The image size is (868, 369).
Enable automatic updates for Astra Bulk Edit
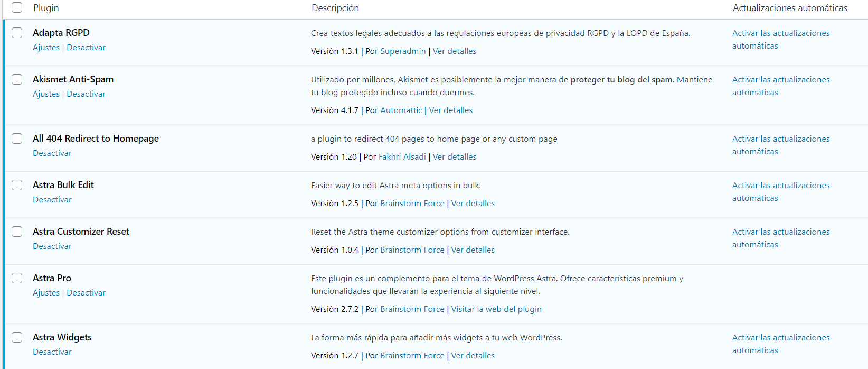781,192
